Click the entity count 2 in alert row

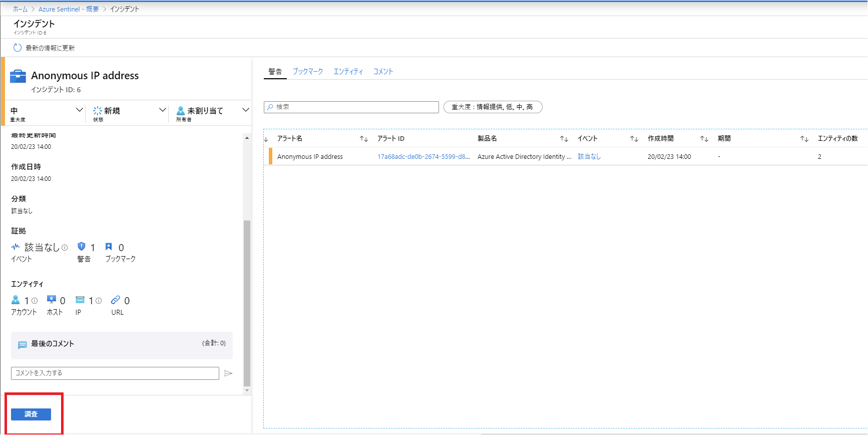(x=819, y=157)
